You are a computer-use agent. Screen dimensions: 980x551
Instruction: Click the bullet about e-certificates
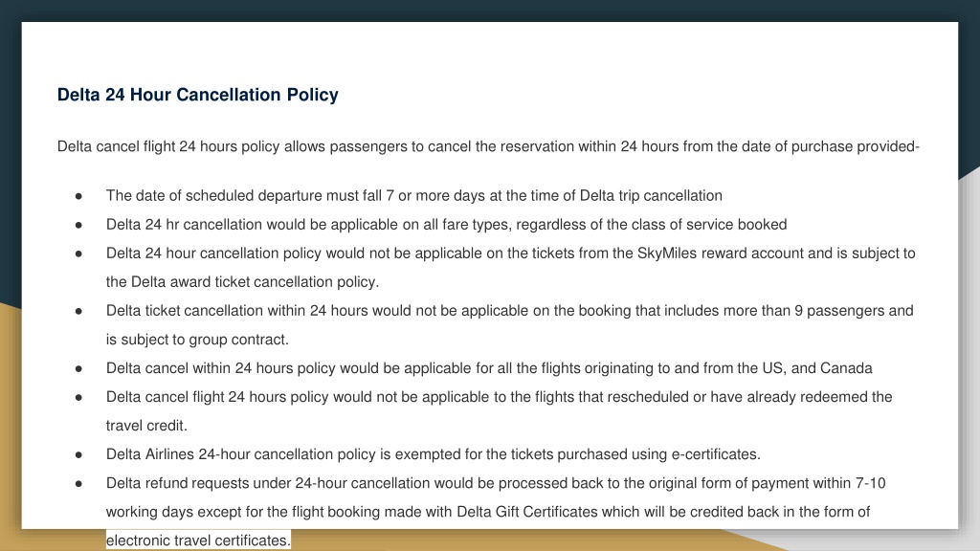434,454
